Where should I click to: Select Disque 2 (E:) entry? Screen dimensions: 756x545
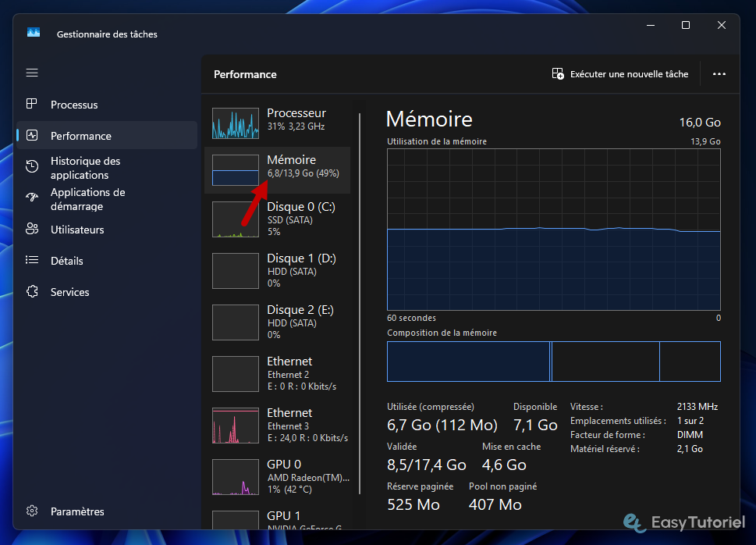pos(277,322)
